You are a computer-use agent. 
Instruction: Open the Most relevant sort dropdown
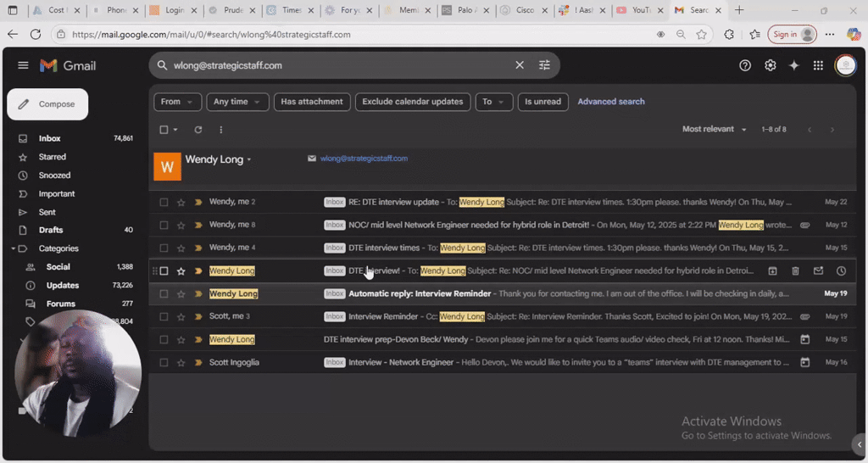(714, 129)
